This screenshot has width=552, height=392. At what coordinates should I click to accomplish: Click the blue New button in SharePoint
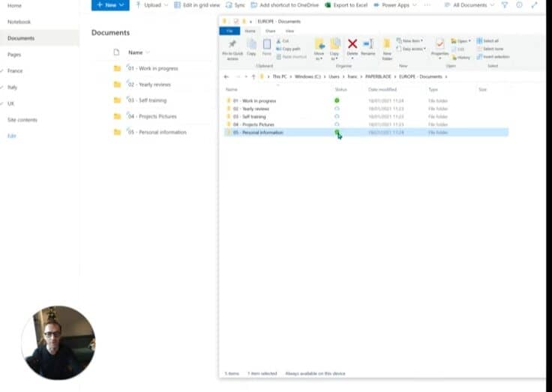tap(110, 5)
